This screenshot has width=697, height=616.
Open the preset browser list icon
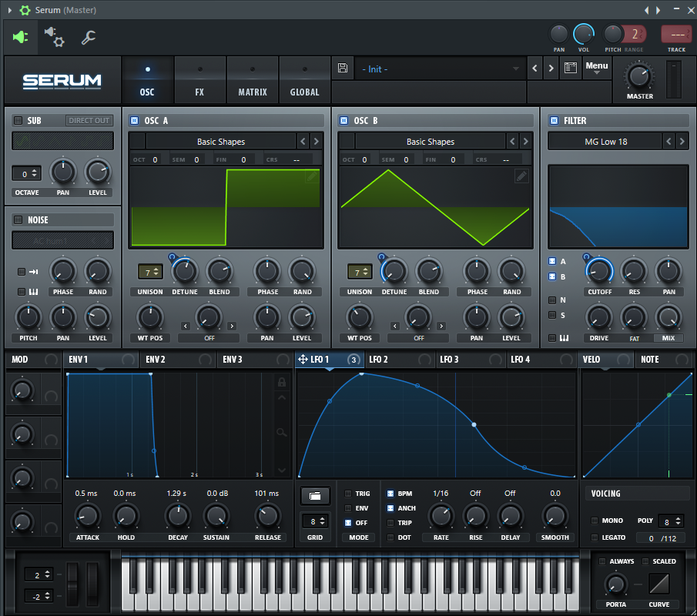pos(571,68)
